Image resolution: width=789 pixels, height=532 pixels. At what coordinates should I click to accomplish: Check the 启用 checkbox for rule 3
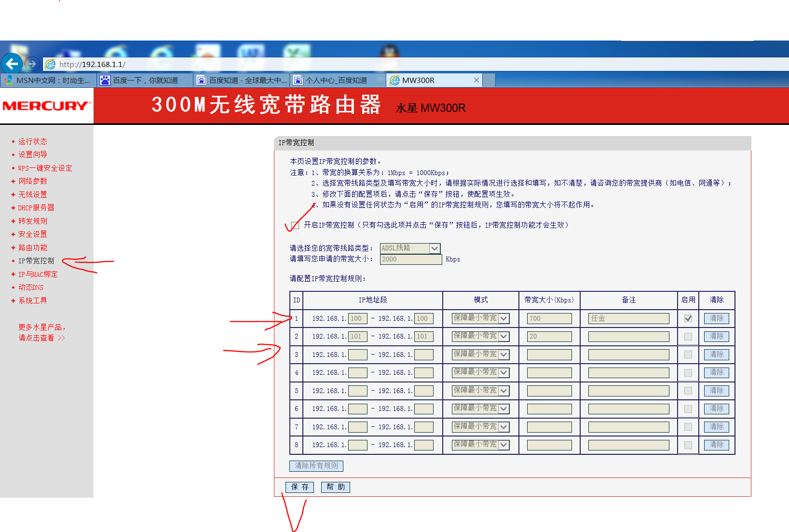coord(688,355)
